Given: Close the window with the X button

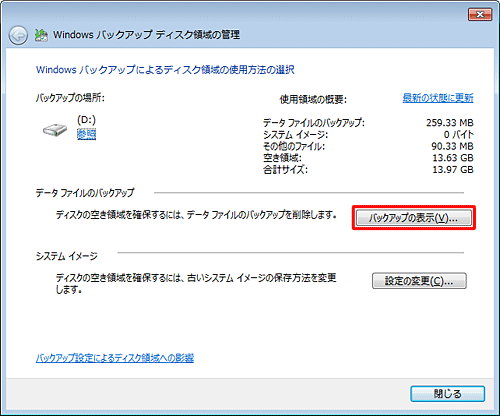Looking at the screenshot, I should pos(480,15).
